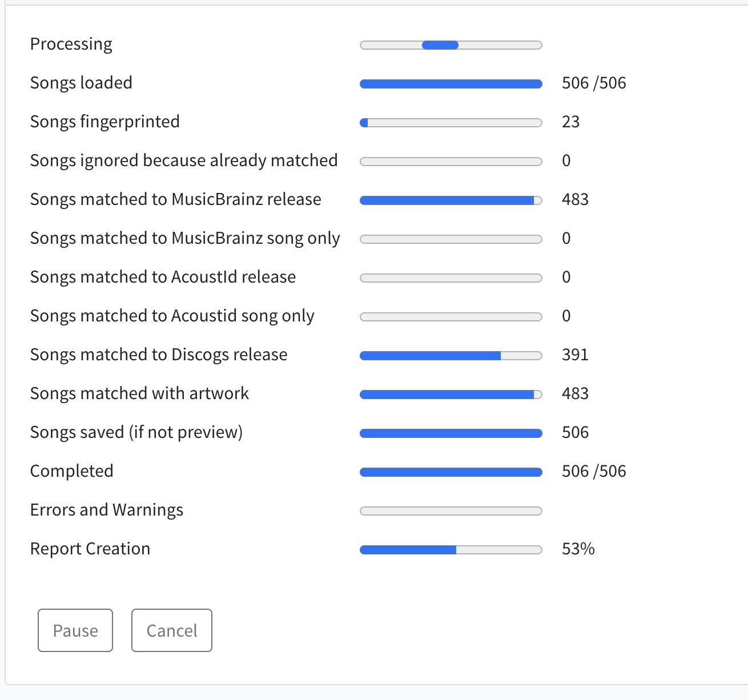Image resolution: width=748 pixels, height=700 pixels.
Task: Click the Errors and Warnings progress bar
Action: coord(451,511)
